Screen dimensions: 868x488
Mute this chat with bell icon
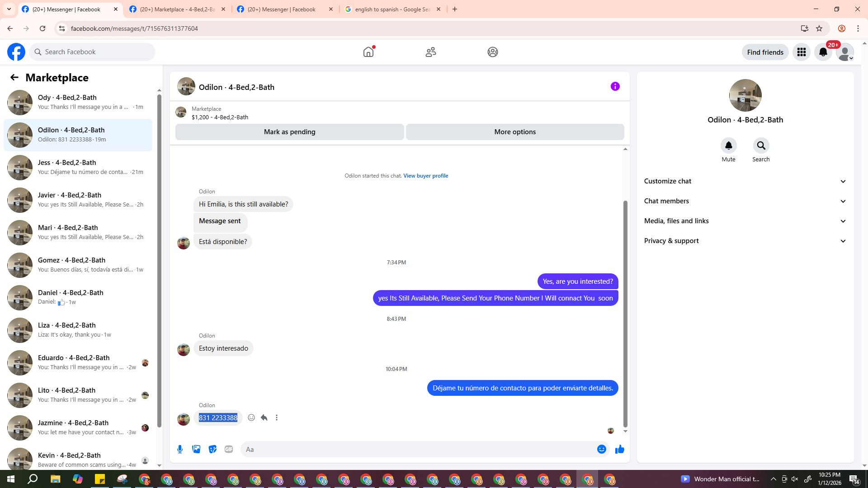click(728, 146)
